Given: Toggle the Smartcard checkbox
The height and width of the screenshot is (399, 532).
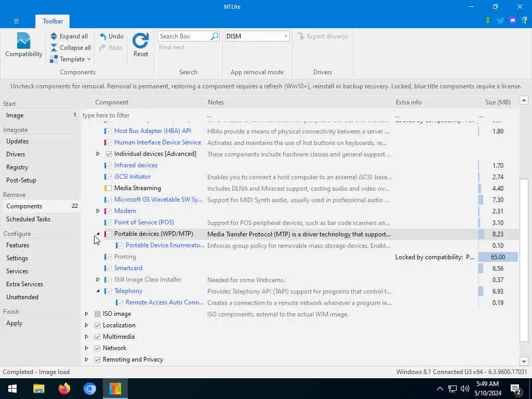Looking at the screenshot, I should click(x=109, y=269).
